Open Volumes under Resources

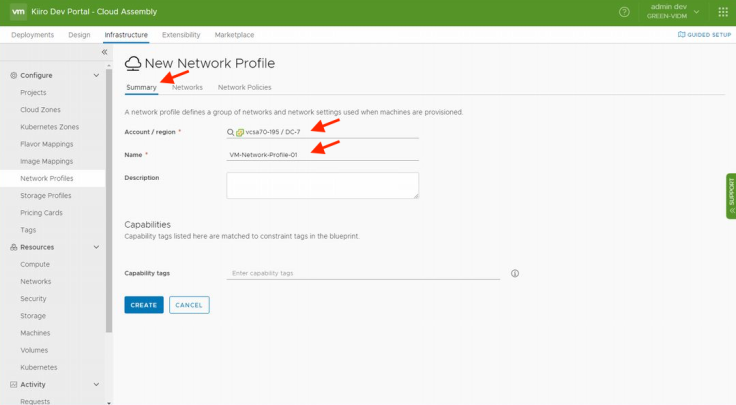tap(34, 351)
